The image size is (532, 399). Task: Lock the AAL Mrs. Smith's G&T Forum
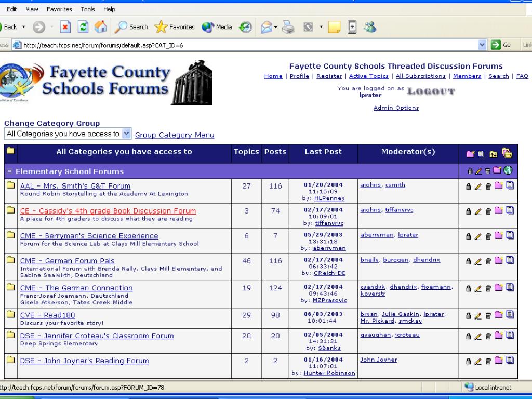tap(469, 187)
